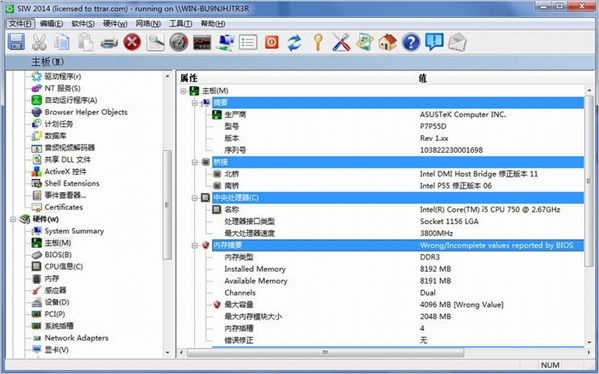Select 驱动程序(r) in the tree
Screen dimensions: 599x374
[x=63, y=76]
